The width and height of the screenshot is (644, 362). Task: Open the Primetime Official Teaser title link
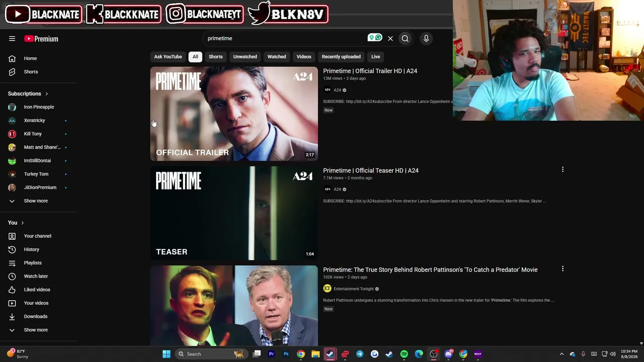pos(371,170)
